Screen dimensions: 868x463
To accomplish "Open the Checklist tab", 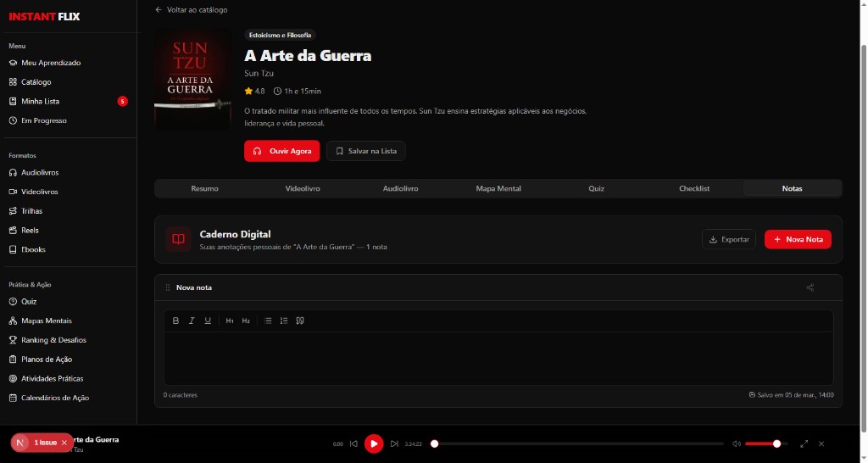I will (694, 188).
